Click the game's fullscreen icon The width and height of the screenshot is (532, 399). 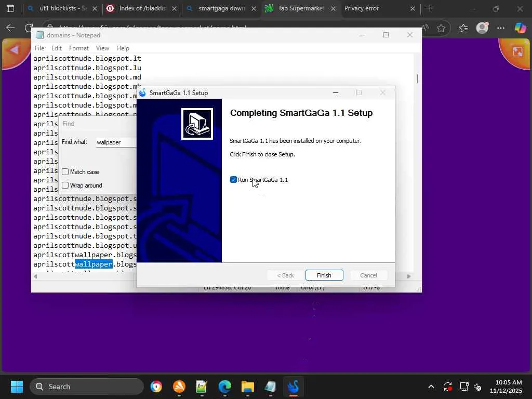click(517, 51)
